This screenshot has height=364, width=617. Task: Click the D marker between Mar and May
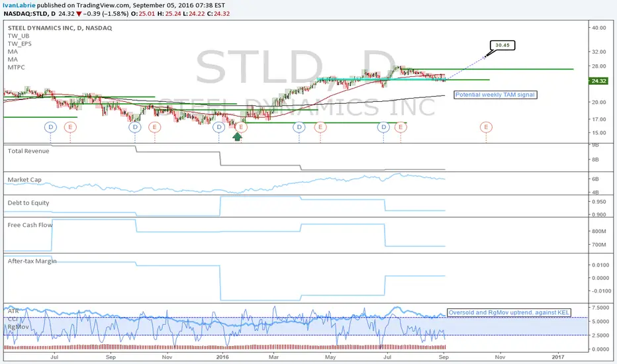pyautogui.click(x=299, y=127)
